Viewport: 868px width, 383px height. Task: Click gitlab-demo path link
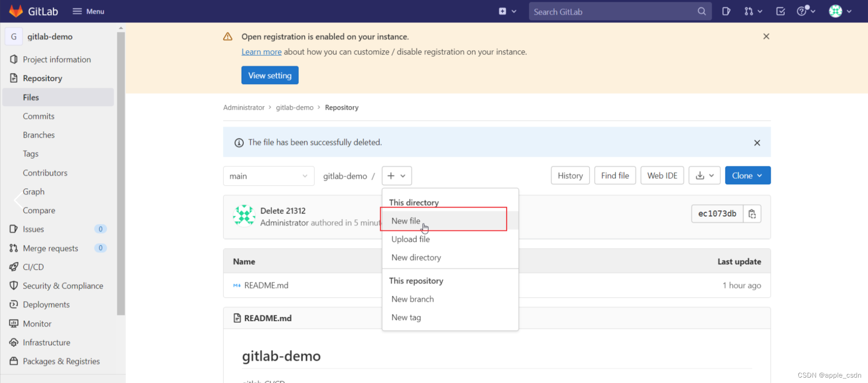coord(345,176)
